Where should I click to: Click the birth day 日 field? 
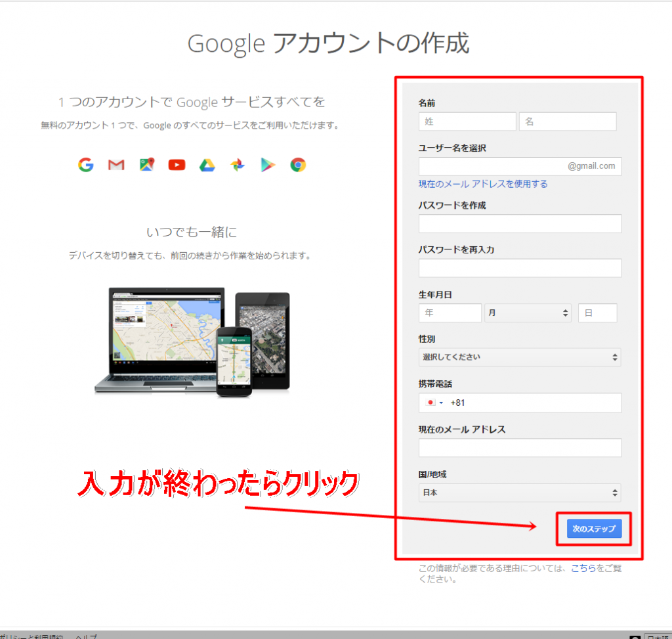click(597, 313)
